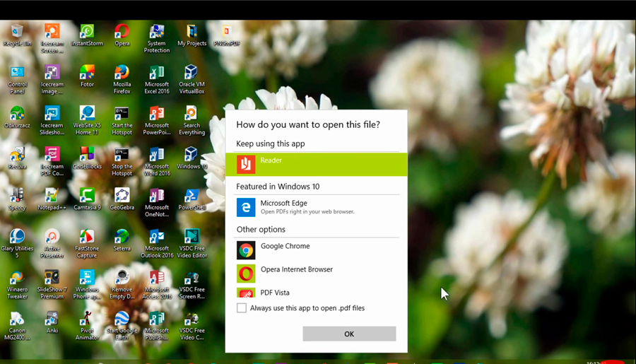Select the FastStone Capture shortcut
636x364 pixels.
coord(87,244)
